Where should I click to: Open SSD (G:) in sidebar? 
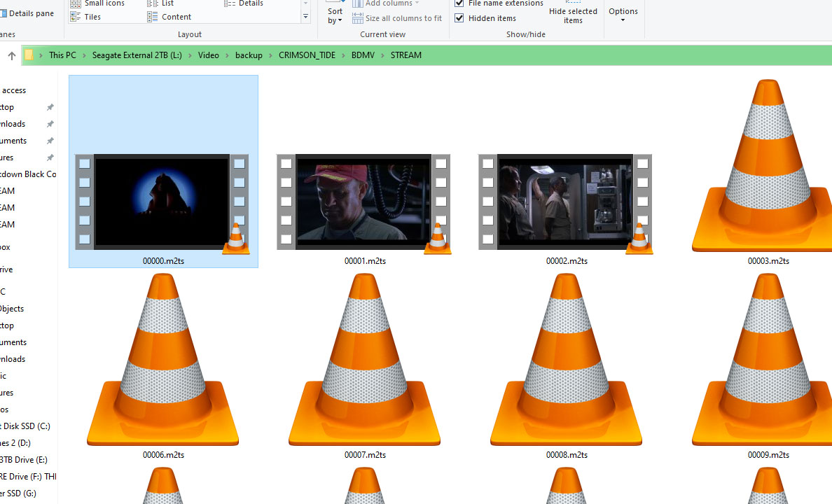click(x=19, y=493)
